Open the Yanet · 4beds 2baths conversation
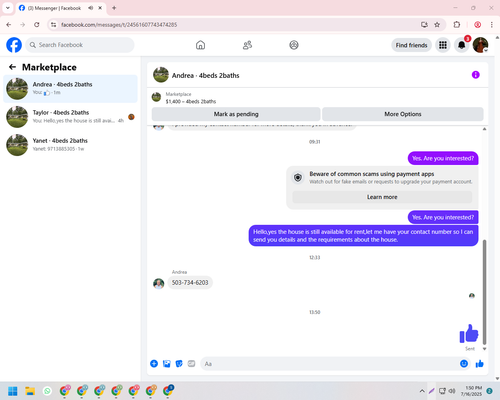The width and height of the screenshot is (500, 400). click(x=70, y=145)
